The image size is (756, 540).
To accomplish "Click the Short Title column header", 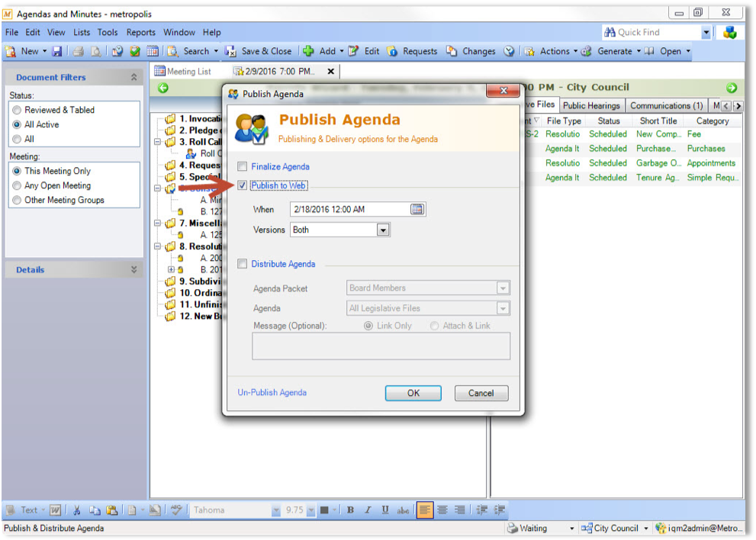I will click(x=658, y=121).
